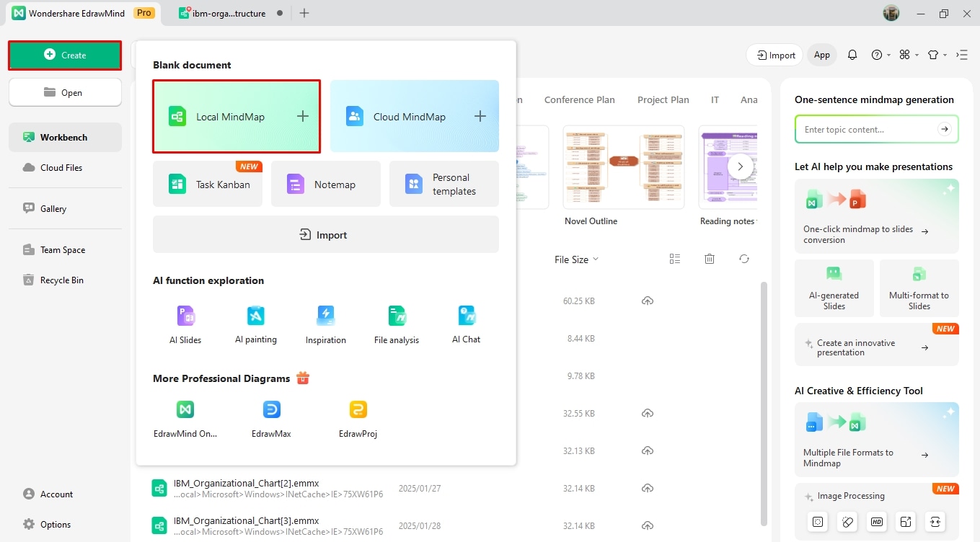Open Personal templates

click(444, 184)
